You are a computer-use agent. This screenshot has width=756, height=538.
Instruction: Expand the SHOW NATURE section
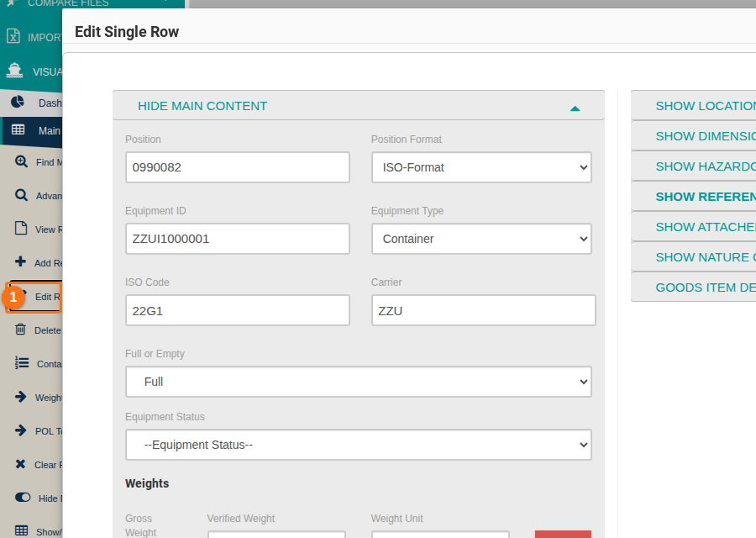pyautogui.click(x=693, y=257)
